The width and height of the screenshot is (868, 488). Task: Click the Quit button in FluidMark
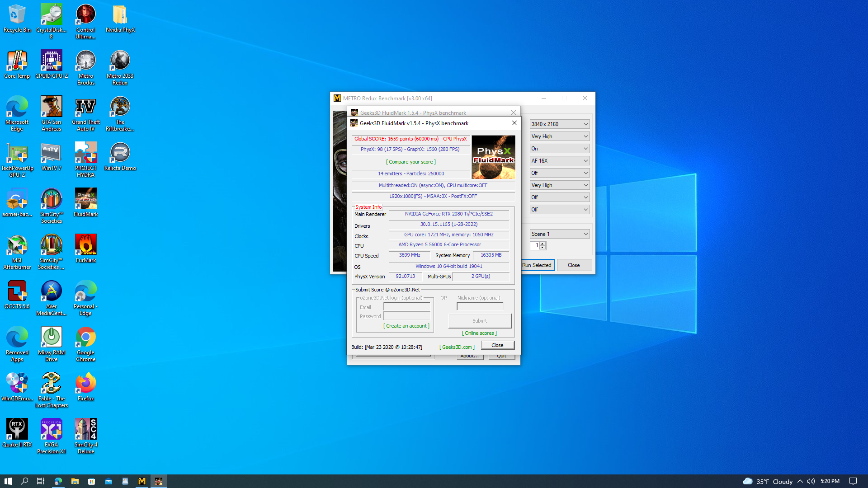[x=502, y=357]
